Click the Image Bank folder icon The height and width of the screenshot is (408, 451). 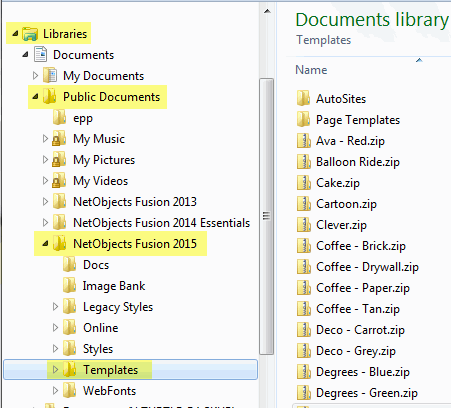[69, 286]
